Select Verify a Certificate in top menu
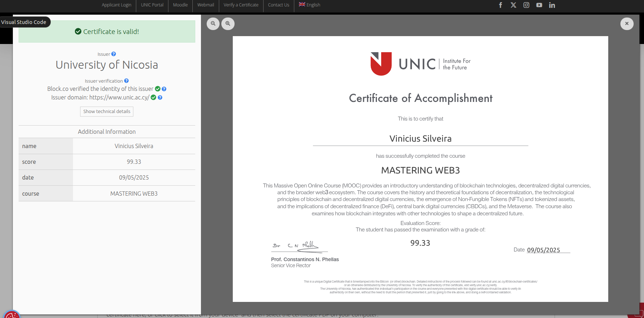Screen dimensions: 644x318 (241, 5)
